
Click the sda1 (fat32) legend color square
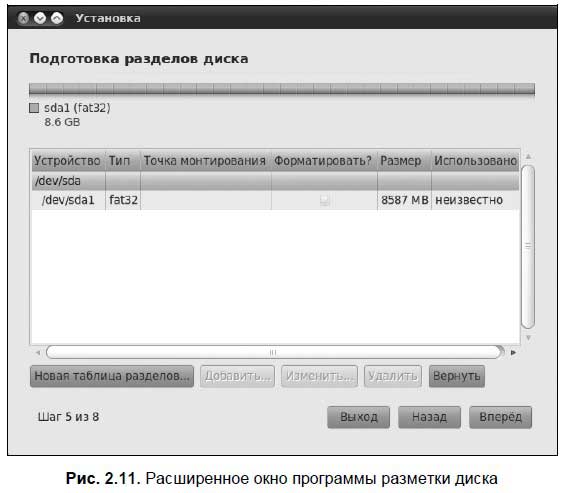34,108
